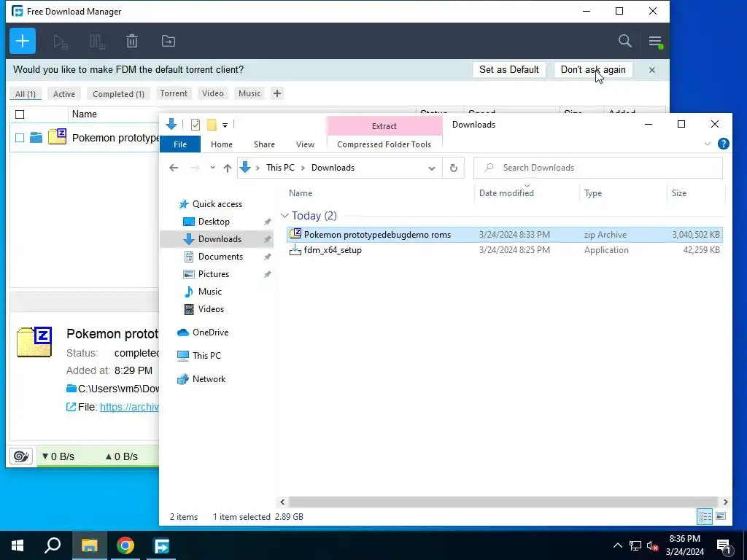The width and height of the screenshot is (747, 560).
Task: Open Google Chrome from taskbar
Action: click(125, 545)
